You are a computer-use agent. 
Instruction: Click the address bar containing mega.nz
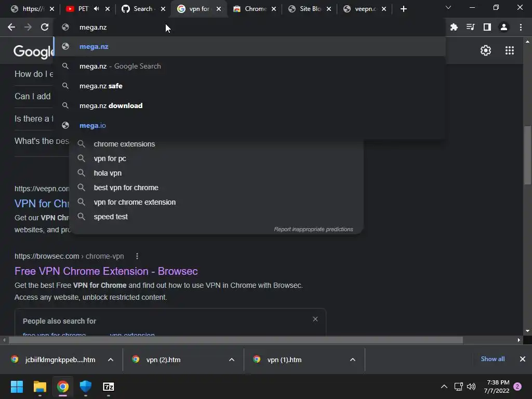249,27
